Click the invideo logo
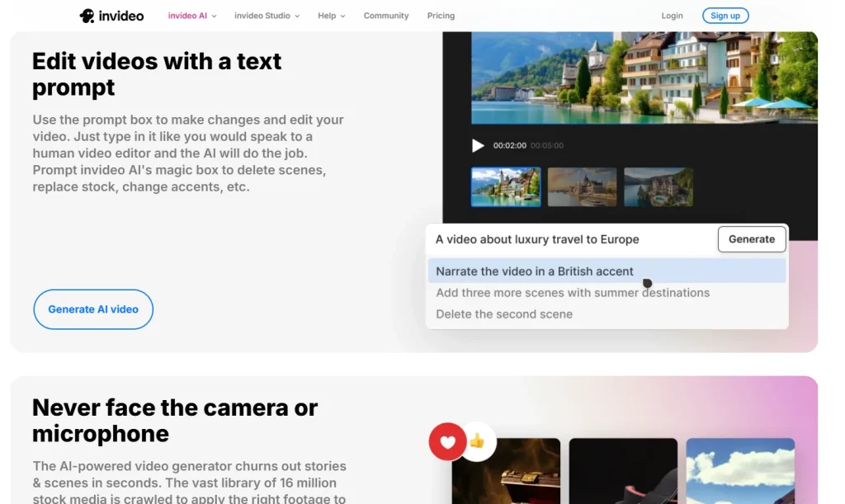845x504 pixels. (111, 15)
